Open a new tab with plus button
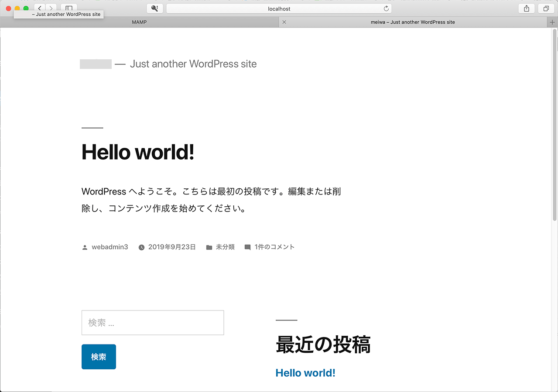558x392 pixels. point(552,22)
